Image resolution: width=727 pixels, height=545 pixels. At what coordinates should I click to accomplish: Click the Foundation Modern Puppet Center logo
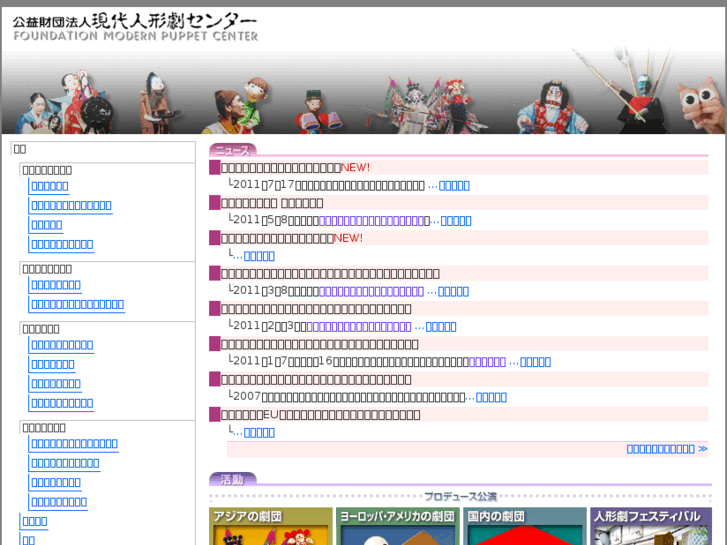[x=135, y=28]
